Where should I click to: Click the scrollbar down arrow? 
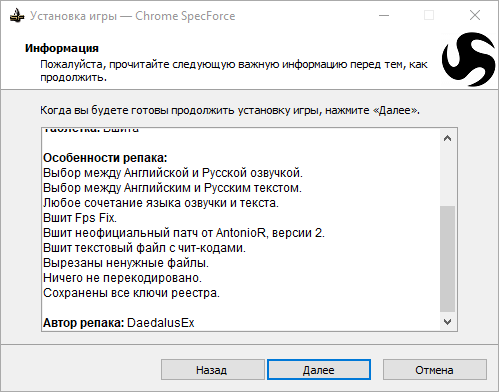pos(447,322)
